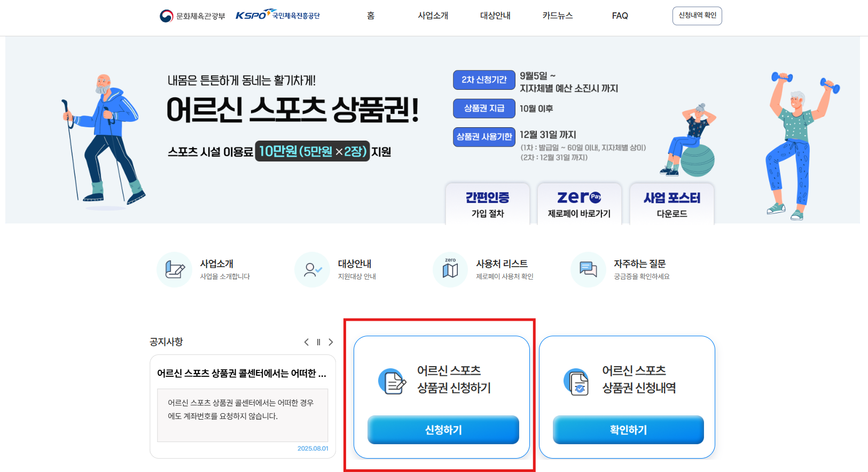
Task: Open the 대상안내 top menu item
Action: point(495,16)
